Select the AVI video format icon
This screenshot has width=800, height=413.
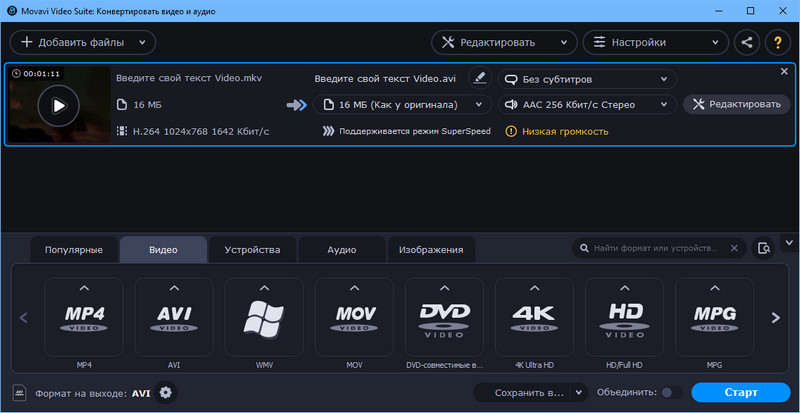(174, 317)
